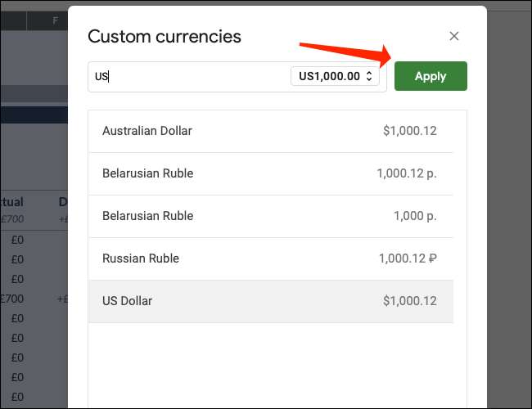
Task: Click the italic £700 cell under the header
Action: [12, 219]
